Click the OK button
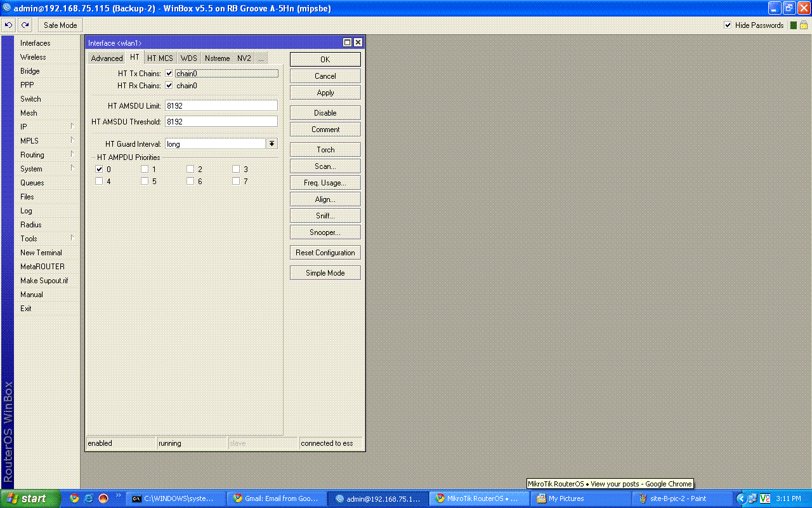This screenshot has width=812, height=508. (325, 59)
